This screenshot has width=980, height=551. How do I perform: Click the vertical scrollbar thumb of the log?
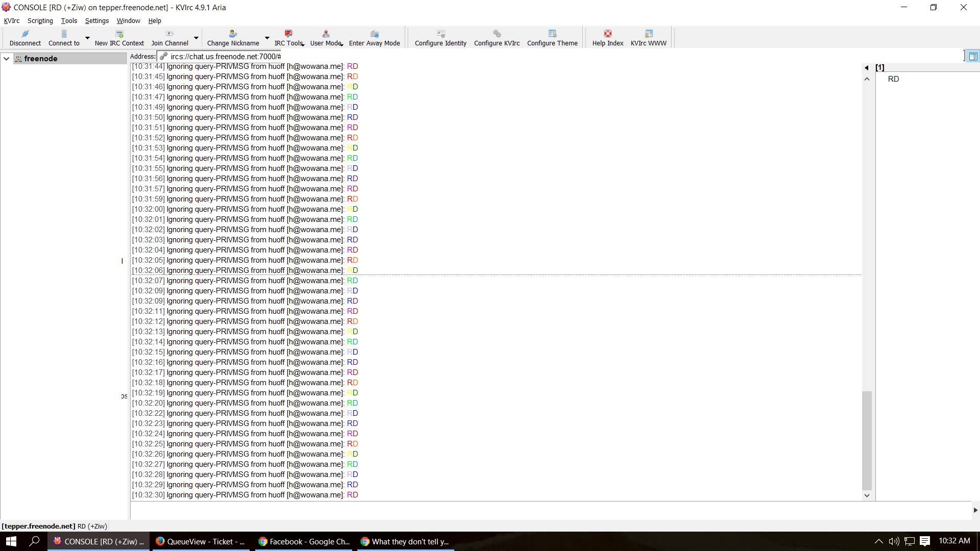[867, 440]
